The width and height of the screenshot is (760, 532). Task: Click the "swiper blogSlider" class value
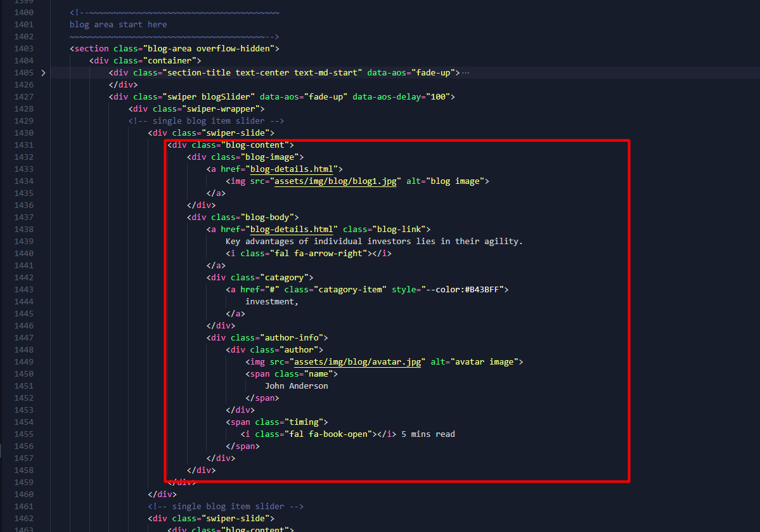click(x=210, y=97)
